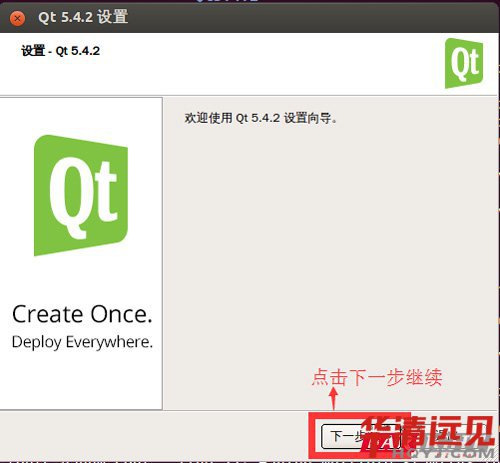The width and height of the screenshot is (500, 463).
Task: Click the 设置 - Qt 5.4.2 header text
Action: point(60,51)
